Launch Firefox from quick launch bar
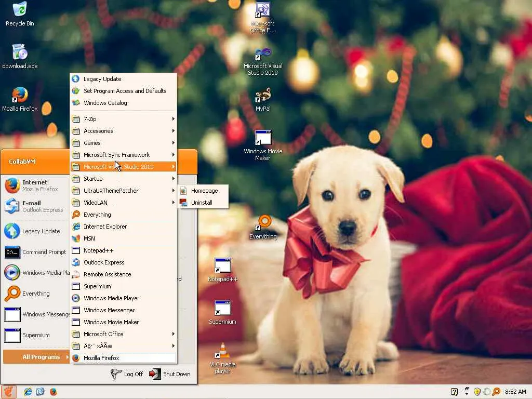Viewport: 532px width, 399px height. click(54, 392)
